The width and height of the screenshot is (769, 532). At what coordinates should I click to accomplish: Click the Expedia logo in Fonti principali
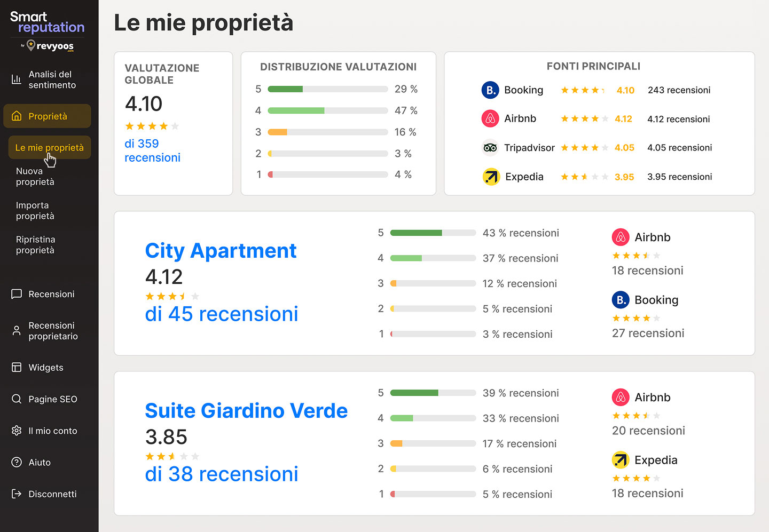491,177
